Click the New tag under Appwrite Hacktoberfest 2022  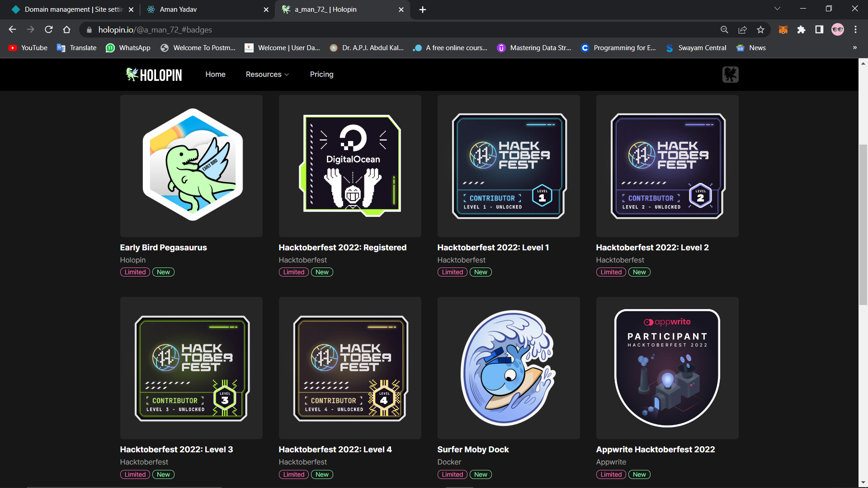(639, 474)
